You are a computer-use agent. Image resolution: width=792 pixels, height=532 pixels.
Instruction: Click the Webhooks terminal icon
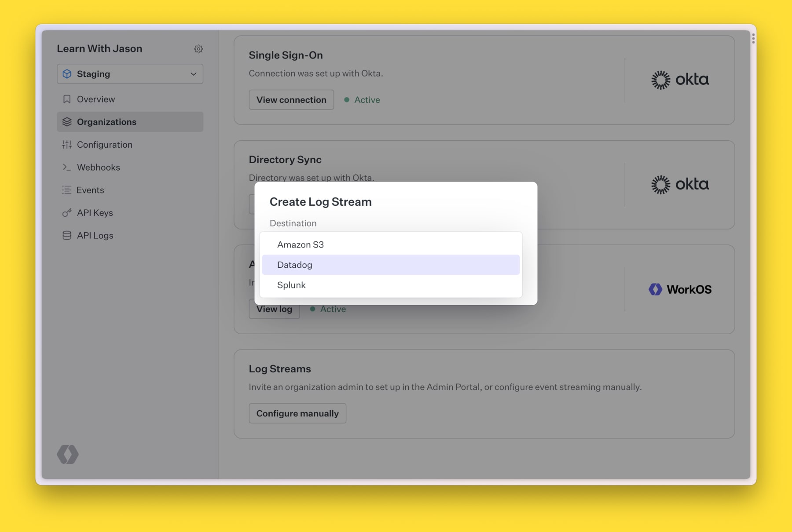(x=66, y=167)
